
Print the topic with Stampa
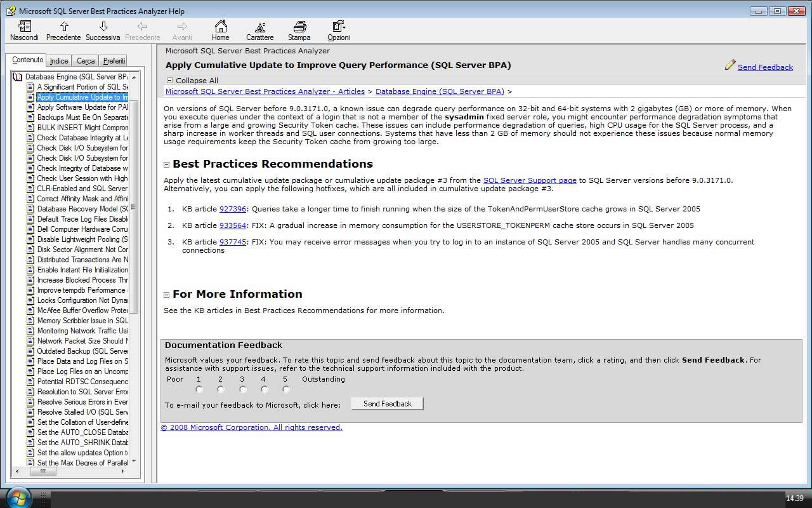[x=299, y=30]
